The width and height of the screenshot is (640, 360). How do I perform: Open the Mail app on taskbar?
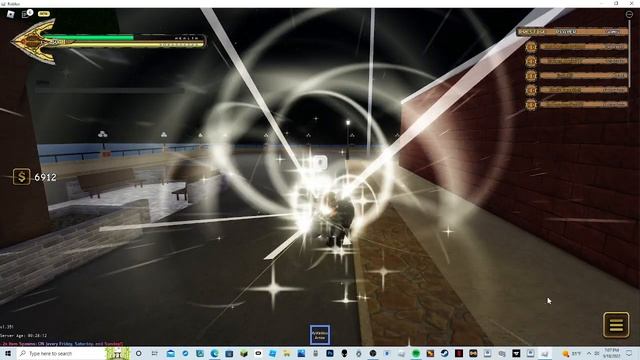point(171,353)
